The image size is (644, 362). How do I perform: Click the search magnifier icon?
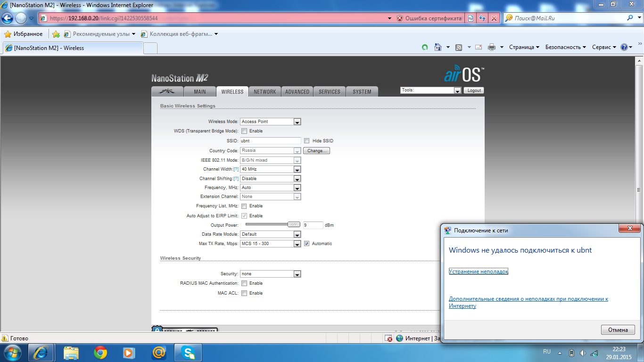[x=630, y=18]
